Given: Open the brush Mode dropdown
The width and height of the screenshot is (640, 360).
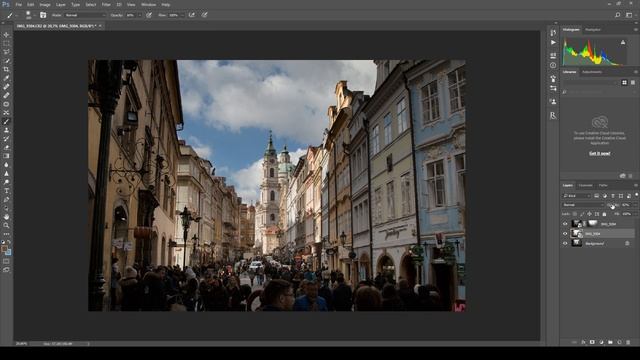Looking at the screenshot, I should tap(86, 15).
